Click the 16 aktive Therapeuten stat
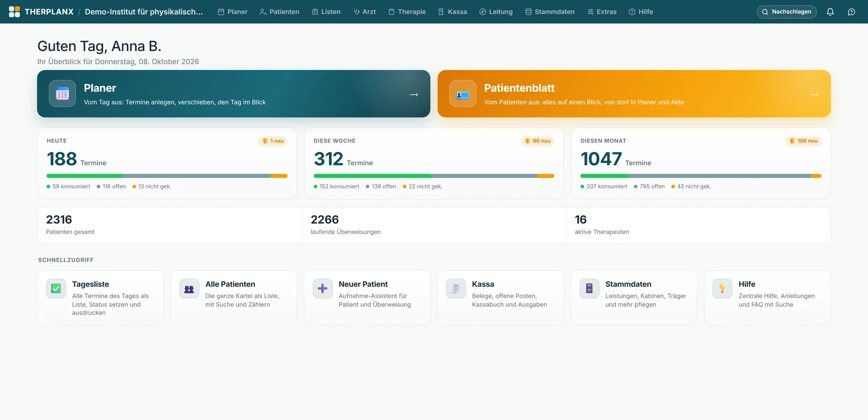The height and width of the screenshot is (420, 868). (x=698, y=225)
